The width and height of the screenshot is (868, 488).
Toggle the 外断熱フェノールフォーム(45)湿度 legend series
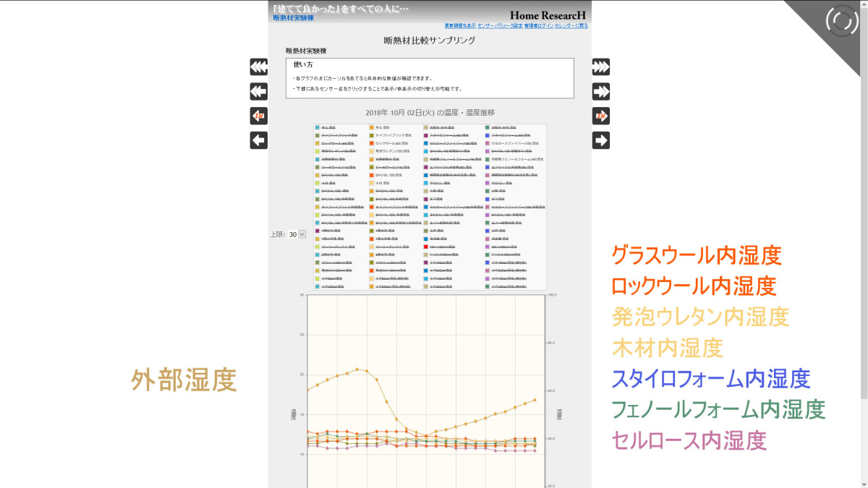(516, 159)
